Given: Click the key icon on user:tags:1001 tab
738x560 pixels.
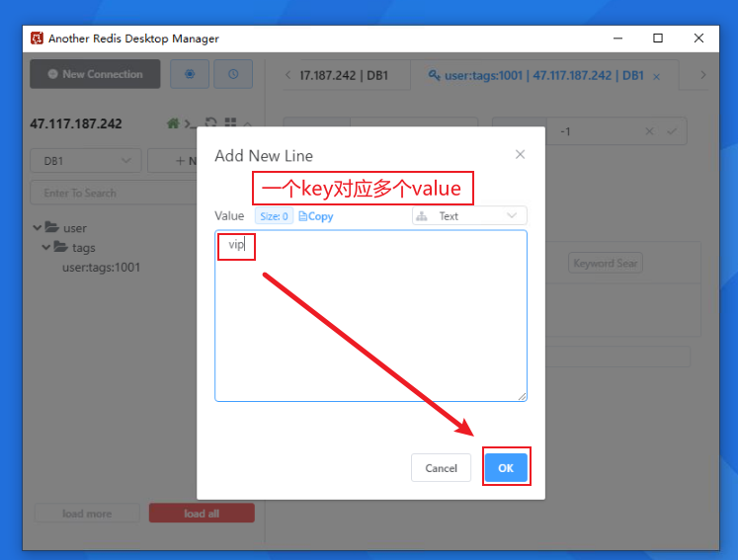Looking at the screenshot, I should (x=434, y=75).
